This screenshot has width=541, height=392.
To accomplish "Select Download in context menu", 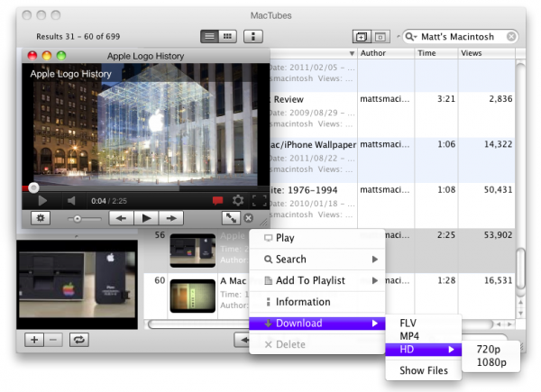I will pos(316,323).
